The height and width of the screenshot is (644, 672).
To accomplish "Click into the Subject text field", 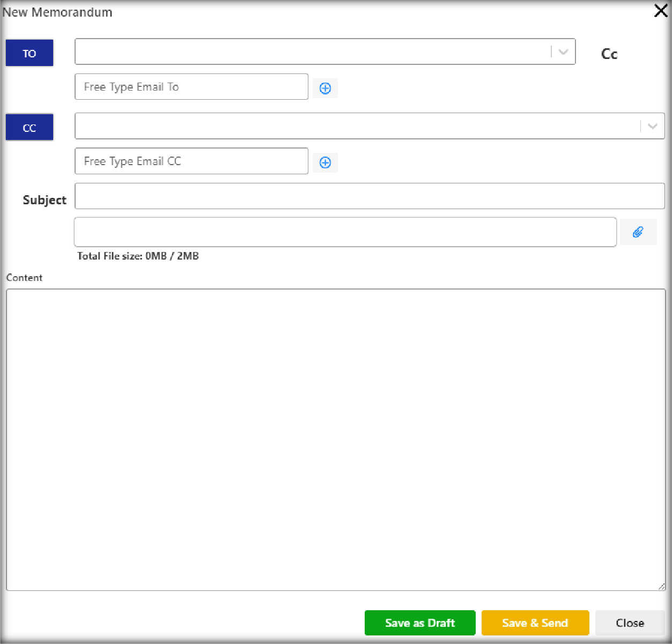I will coord(369,196).
